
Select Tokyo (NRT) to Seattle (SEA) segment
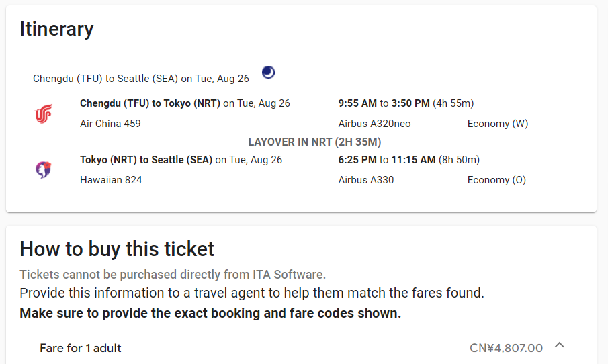(x=146, y=160)
